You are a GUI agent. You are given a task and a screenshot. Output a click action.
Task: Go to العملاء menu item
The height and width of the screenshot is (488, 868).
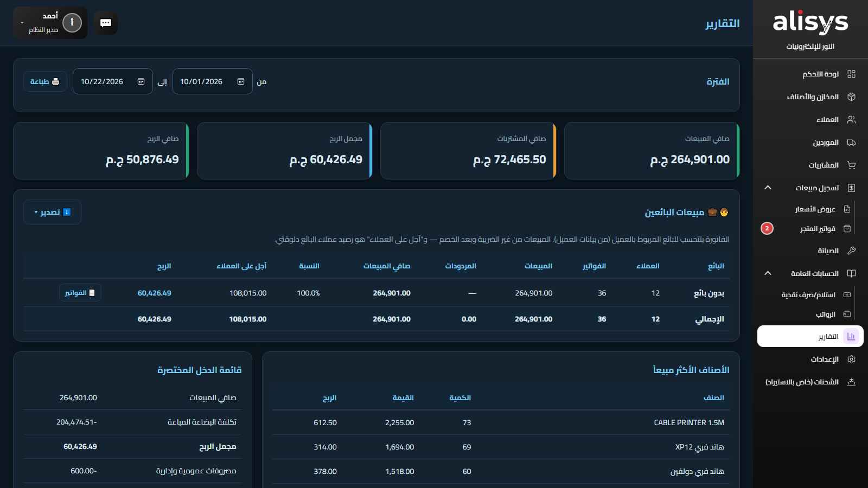pyautogui.click(x=810, y=119)
